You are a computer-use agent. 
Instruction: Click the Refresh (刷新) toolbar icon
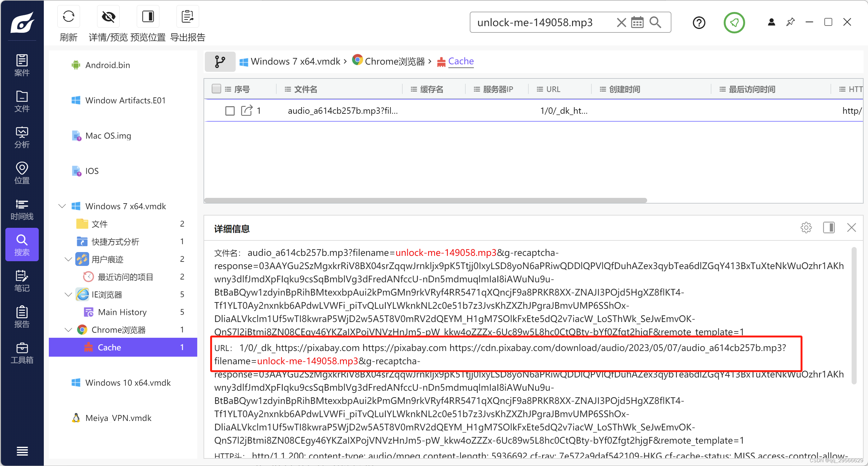click(x=68, y=16)
